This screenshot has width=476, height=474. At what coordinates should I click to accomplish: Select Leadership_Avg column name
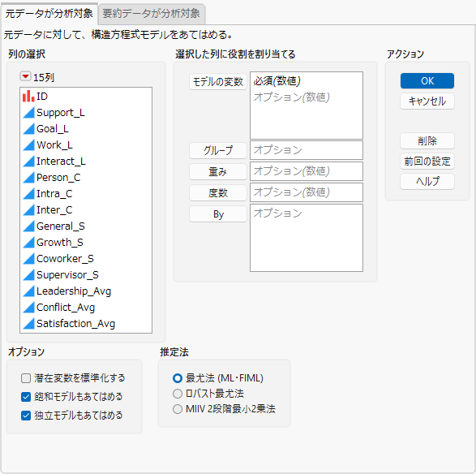(74, 291)
